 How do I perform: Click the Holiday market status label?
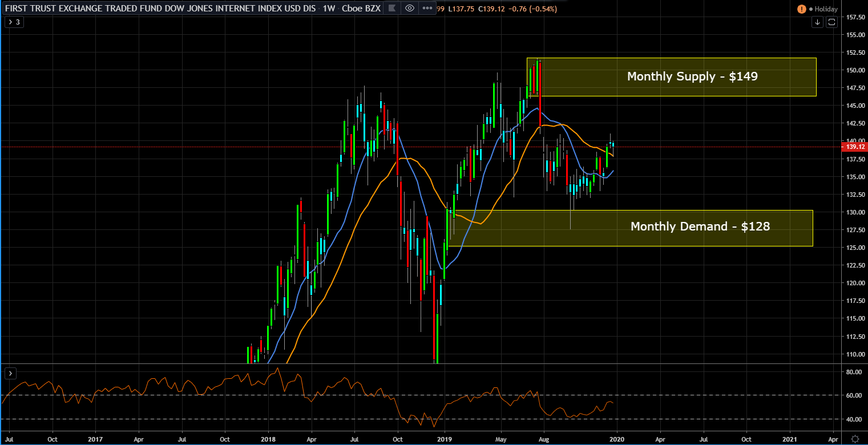click(826, 9)
